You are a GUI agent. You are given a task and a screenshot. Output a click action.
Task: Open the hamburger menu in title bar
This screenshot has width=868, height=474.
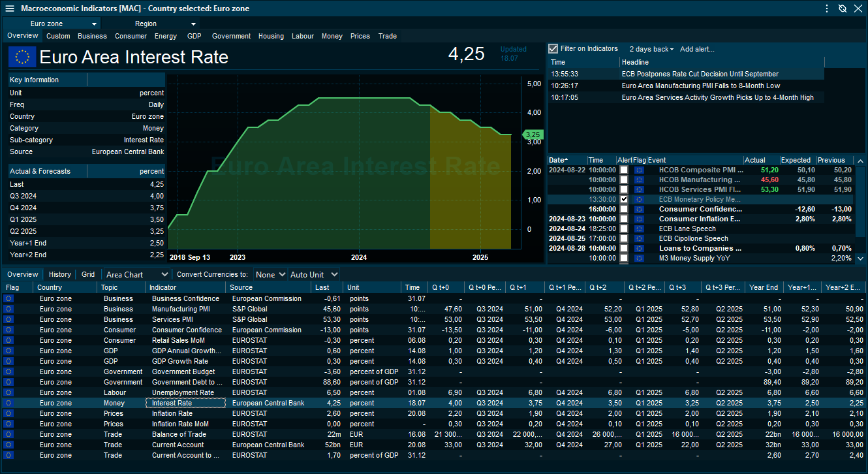click(x=10, y=8)
